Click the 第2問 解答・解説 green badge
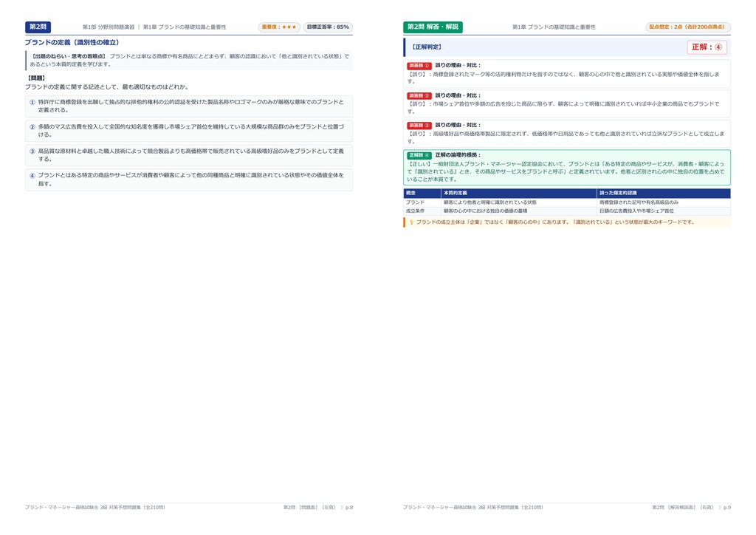 pyautogui.click(x=433, y=27)
